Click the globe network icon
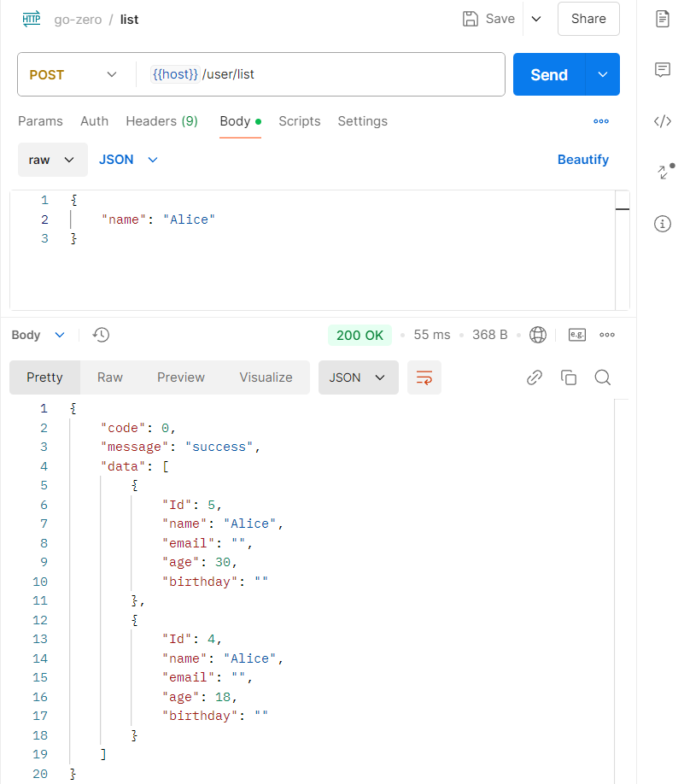Viewport: 684px width, 784px height. pyautogui.click(x=538, y=335)
